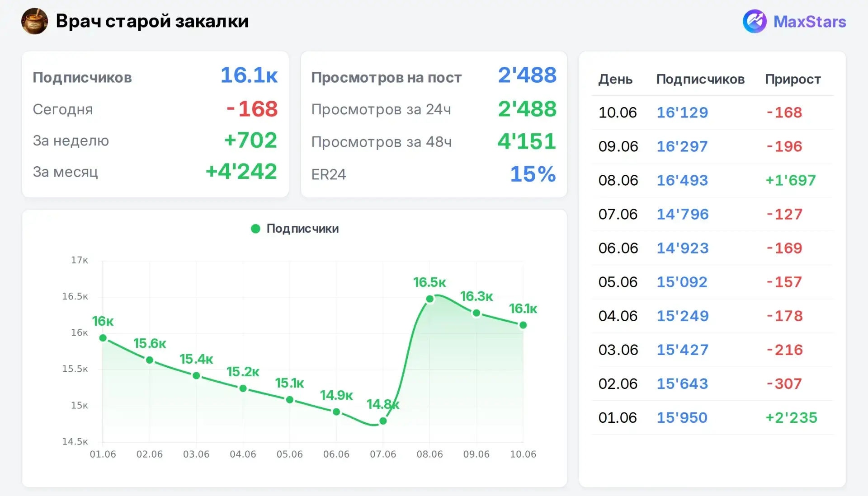The width and height of the screenshot is (868, 496).
Task: Click the +1'697 growth cell
Action: [791, 180]
